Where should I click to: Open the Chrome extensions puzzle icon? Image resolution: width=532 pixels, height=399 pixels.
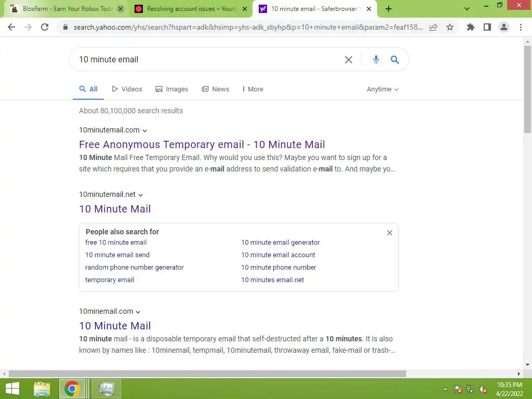pos(471,27)
